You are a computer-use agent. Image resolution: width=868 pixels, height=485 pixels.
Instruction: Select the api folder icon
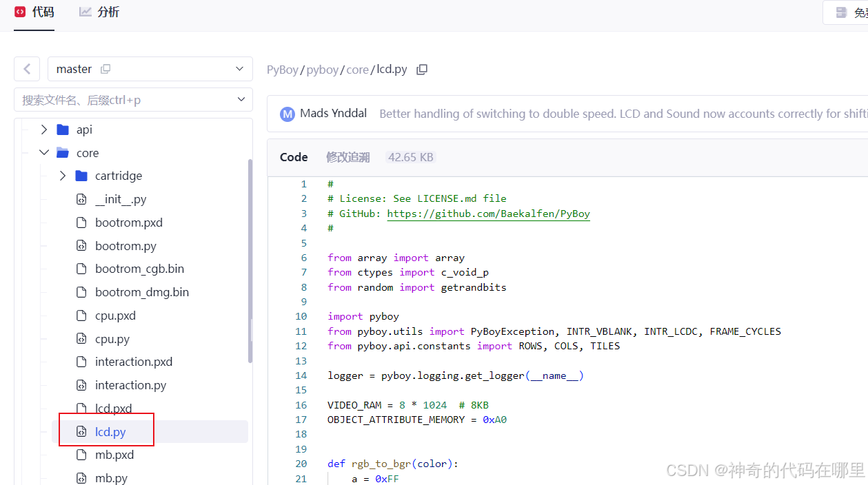coord(63,130)
